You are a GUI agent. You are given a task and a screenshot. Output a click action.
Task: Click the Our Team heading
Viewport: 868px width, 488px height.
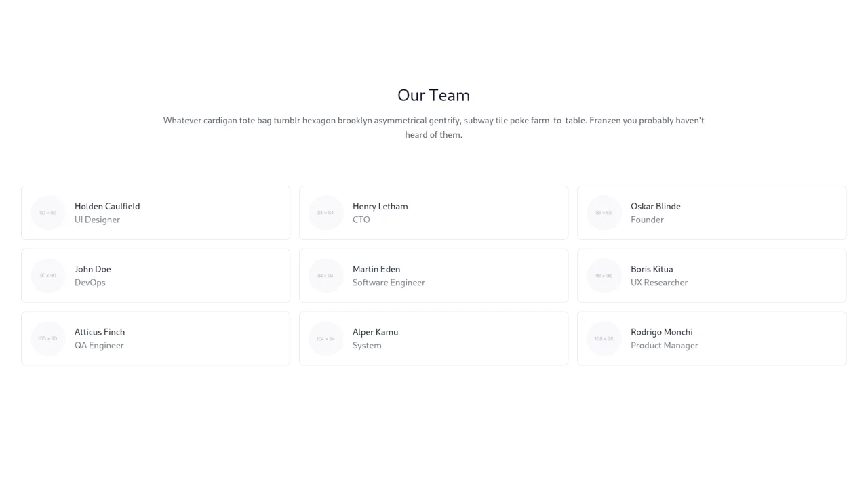pyautogui.click(x=433, y=95)
